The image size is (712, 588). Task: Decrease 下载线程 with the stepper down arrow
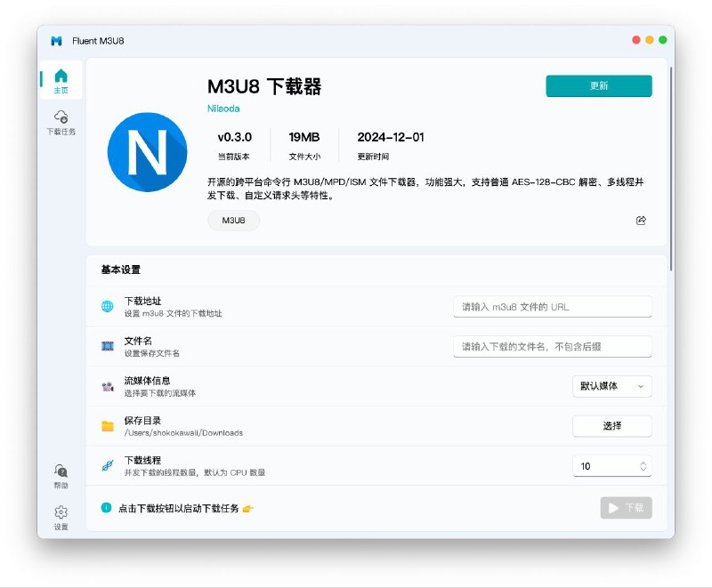[x=645, y=469]
